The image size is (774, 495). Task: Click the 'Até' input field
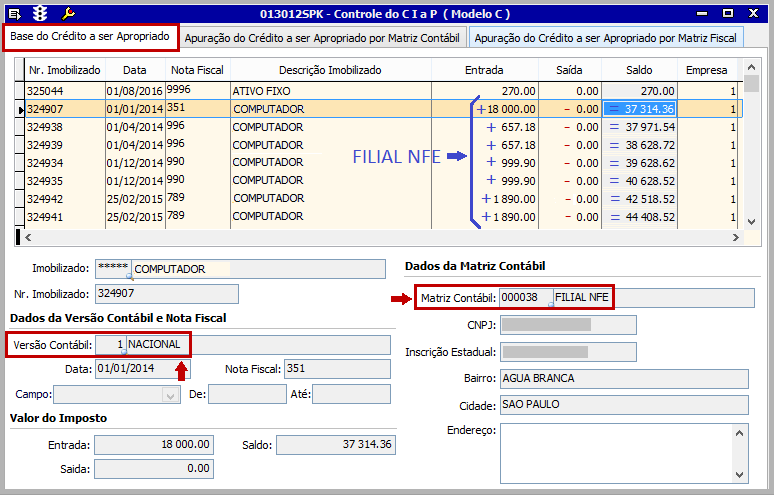351,394
